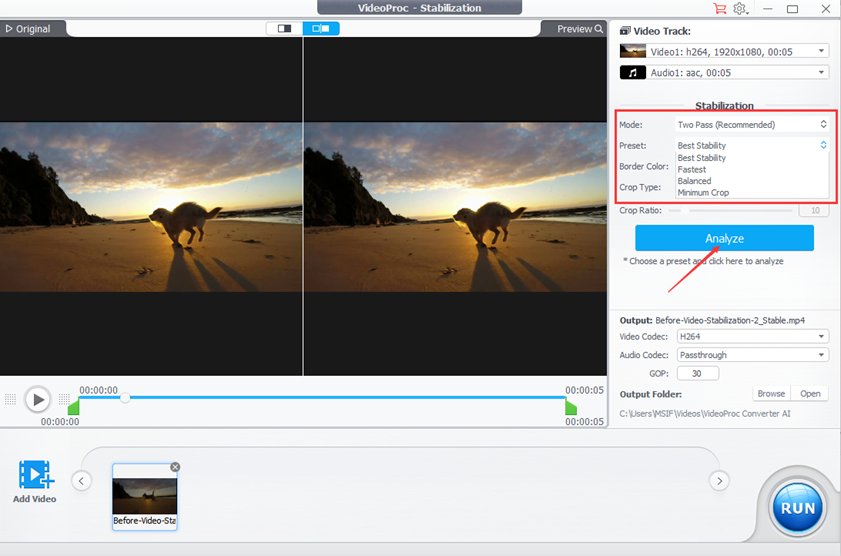Click the Video Track camera icon

(x=625, y=31)
